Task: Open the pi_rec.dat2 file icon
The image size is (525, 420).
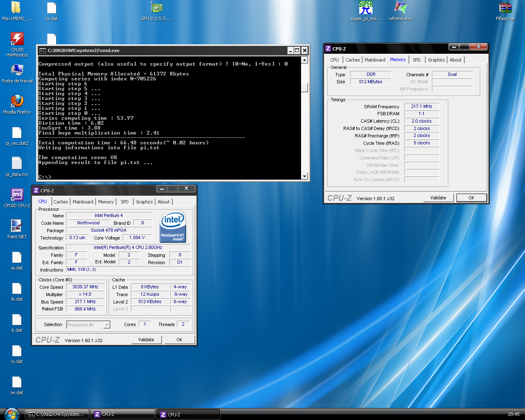Action: pyautogui.click(x=17, y=132)
